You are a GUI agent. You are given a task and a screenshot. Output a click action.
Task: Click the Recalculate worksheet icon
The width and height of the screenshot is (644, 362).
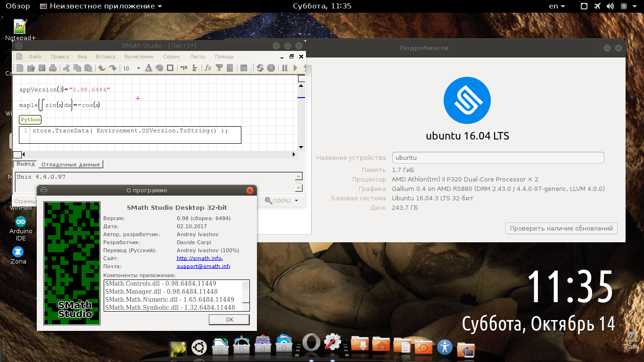click(x=260, y=68)
